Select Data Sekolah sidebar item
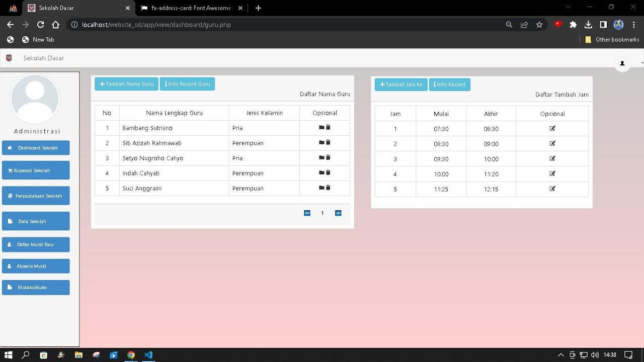The image size is (644, 362). click(x=36, y=221)
